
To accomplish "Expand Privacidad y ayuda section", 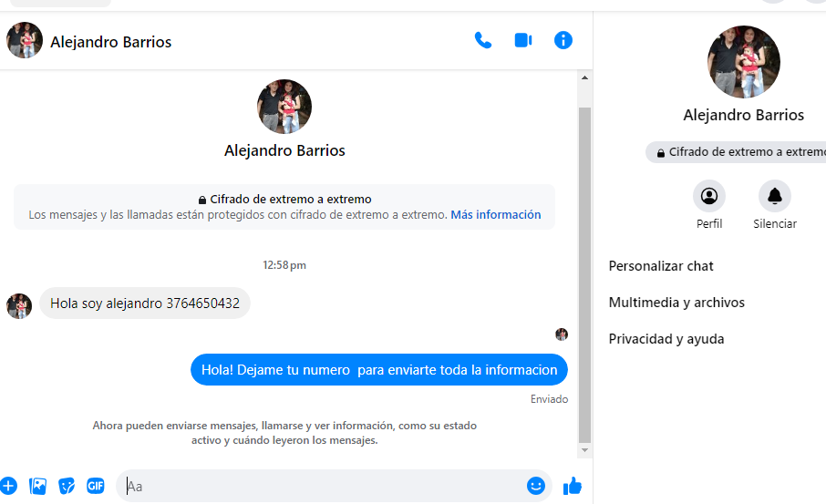I will point(666,339).
